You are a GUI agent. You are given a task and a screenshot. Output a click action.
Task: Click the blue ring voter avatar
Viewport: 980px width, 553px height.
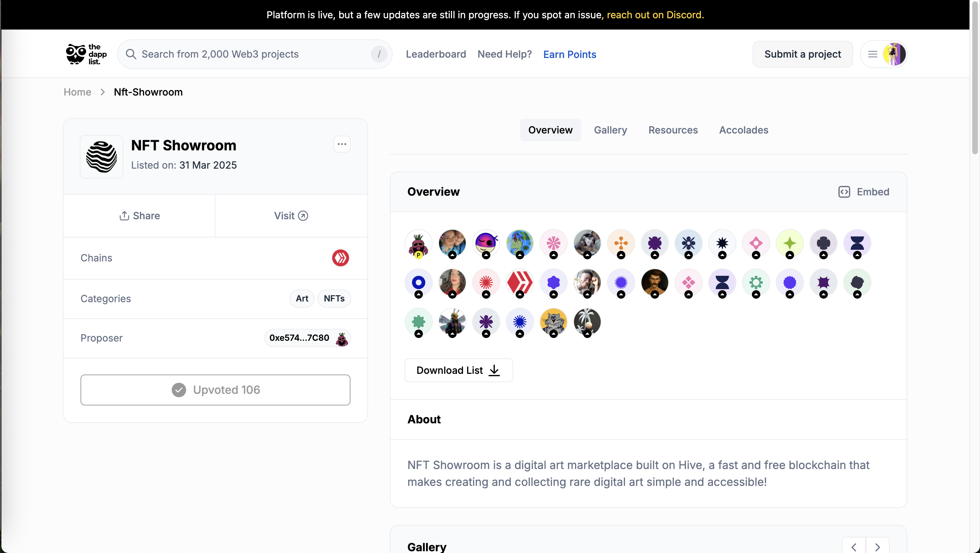(419, 282)
